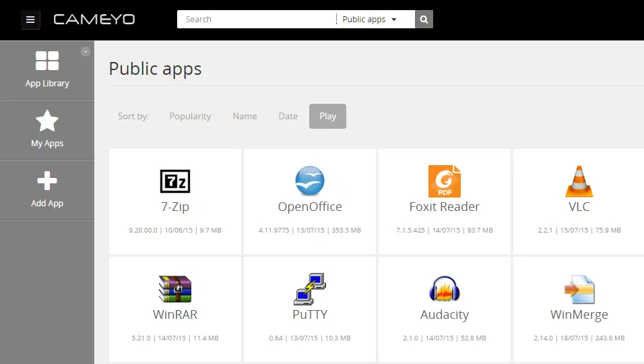Click the Cameyo logo

94,20
